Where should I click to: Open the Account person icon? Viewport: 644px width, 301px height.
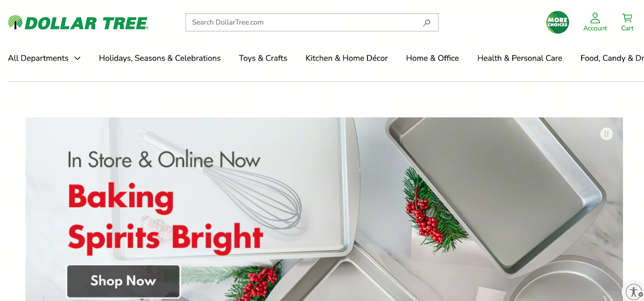[x=595, y=18]
